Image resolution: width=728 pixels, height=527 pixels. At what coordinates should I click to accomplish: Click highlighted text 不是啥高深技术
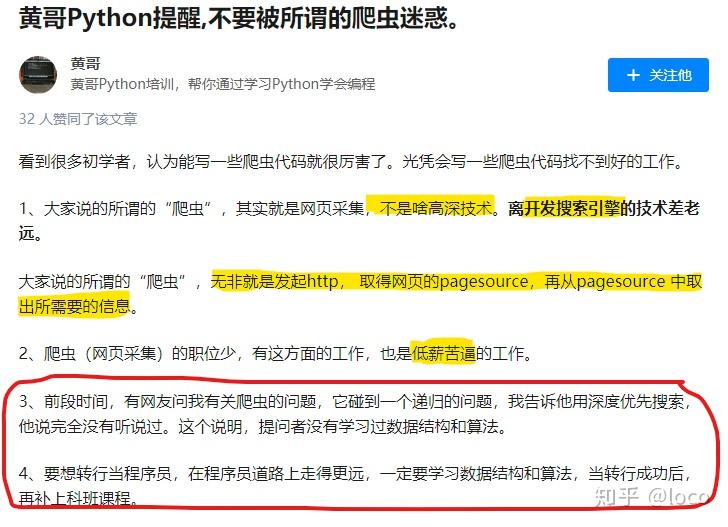click(x=436, y=208)
